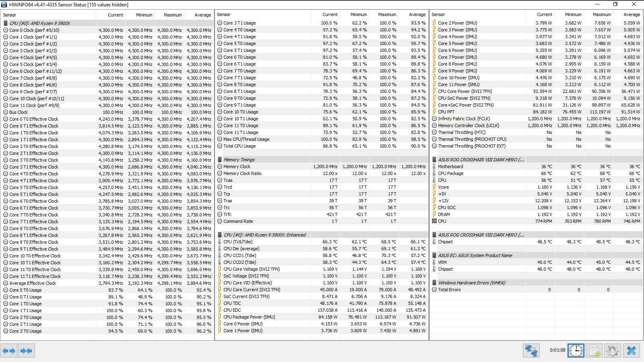Click the lightning icon beside CPU Package Power (SMU)
Image resolution: width=644 pixels, height=362 pixels.
220,317
